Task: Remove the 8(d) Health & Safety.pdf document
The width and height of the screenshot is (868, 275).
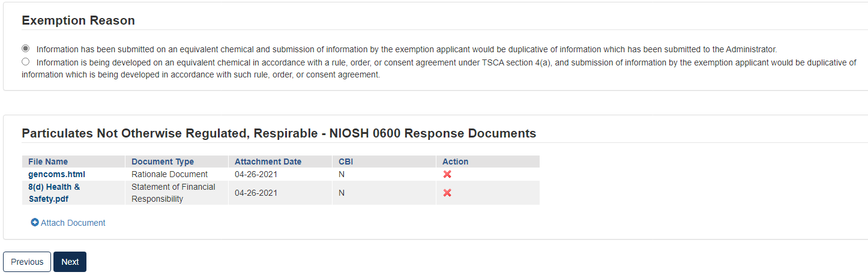Action: tap(447, 193)
